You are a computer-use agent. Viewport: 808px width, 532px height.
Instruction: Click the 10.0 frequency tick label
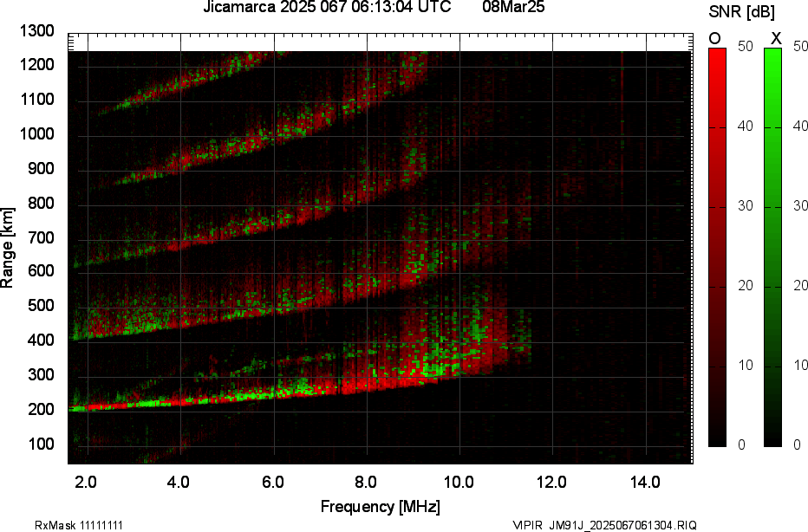click(x=459, y=483)
